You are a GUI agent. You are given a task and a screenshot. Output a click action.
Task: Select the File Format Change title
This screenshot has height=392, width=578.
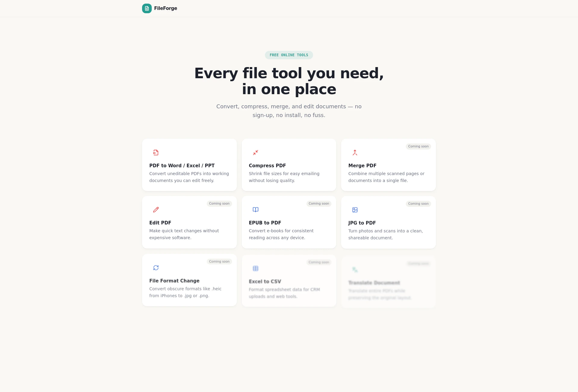tap(174, 281)
